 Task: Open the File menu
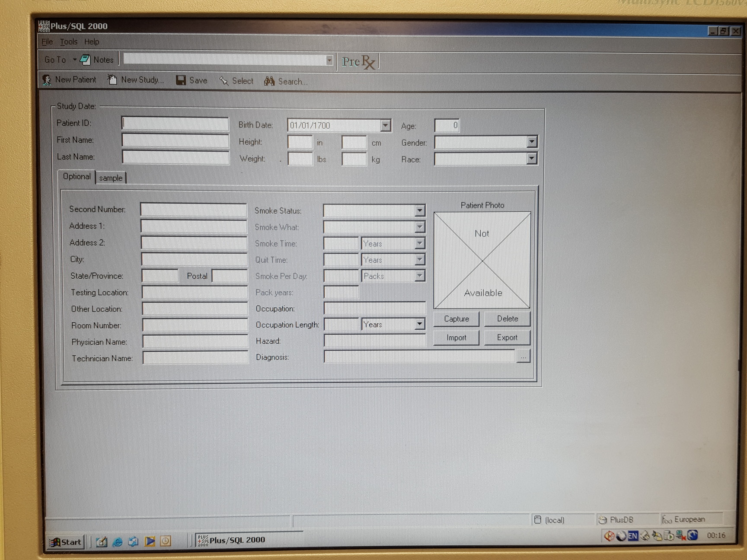point(47,42)
